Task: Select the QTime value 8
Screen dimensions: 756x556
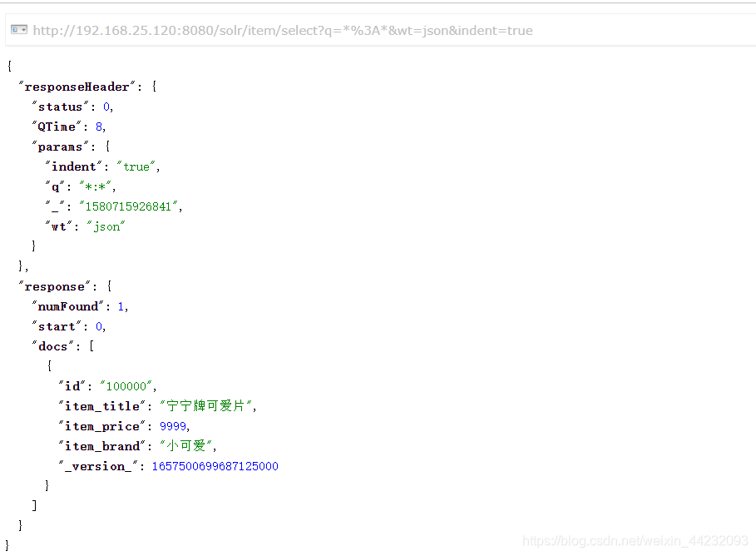Action: (x=99, y=127)
